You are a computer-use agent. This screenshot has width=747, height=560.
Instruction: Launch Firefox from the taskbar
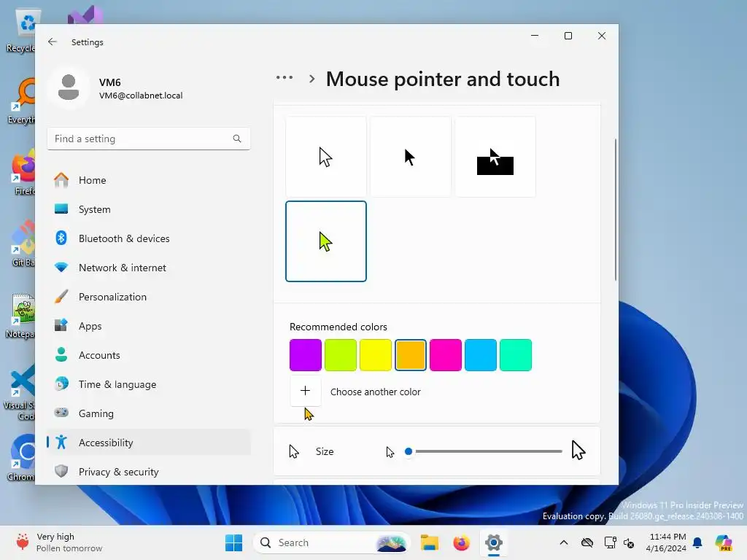[461, 542]
